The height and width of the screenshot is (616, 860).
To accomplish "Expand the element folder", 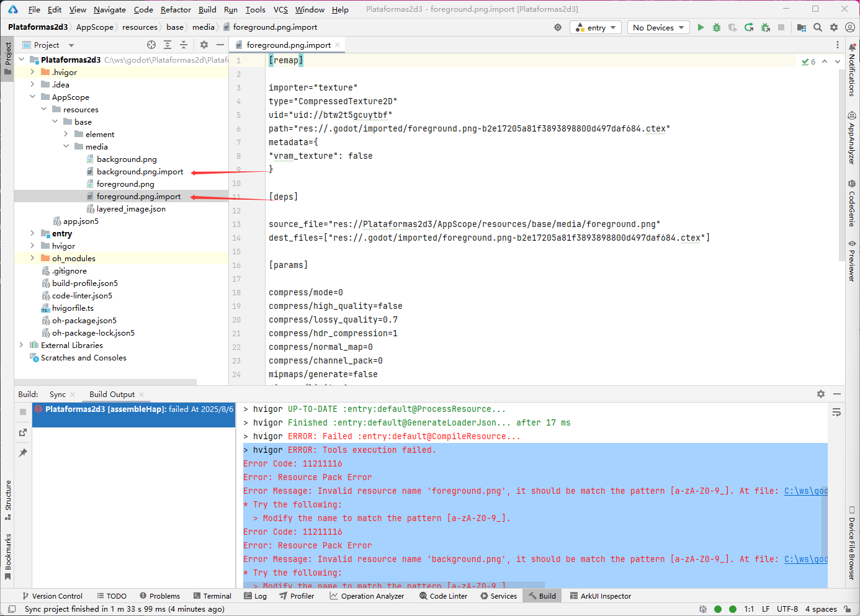I will coord(66,134).
